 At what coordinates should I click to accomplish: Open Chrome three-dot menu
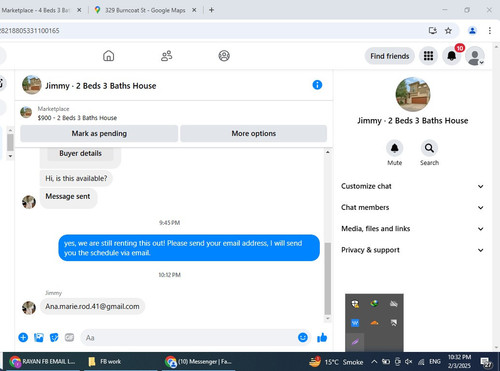(x=490, y=31)
